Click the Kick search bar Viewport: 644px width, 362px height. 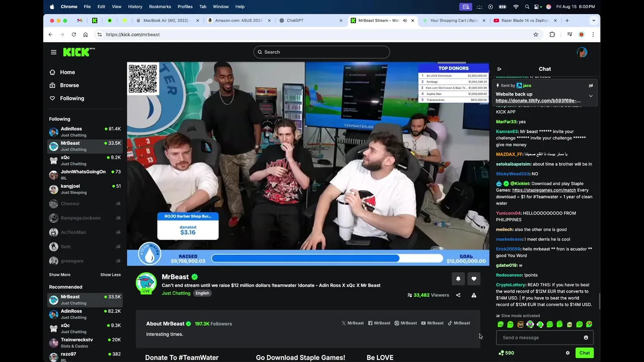click(321, 52)
